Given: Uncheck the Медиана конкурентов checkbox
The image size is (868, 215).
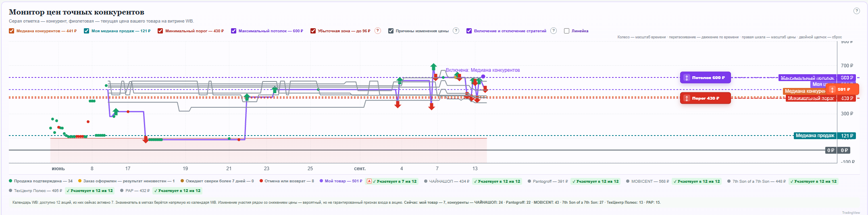Looking at the screenshot, I should pyautogui.click(x=11, y=31).
